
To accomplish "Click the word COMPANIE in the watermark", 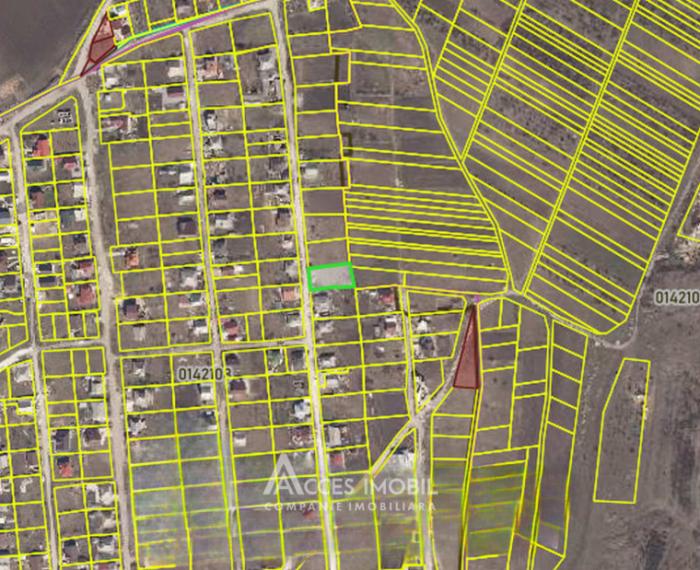I will [x=302, y=507].
